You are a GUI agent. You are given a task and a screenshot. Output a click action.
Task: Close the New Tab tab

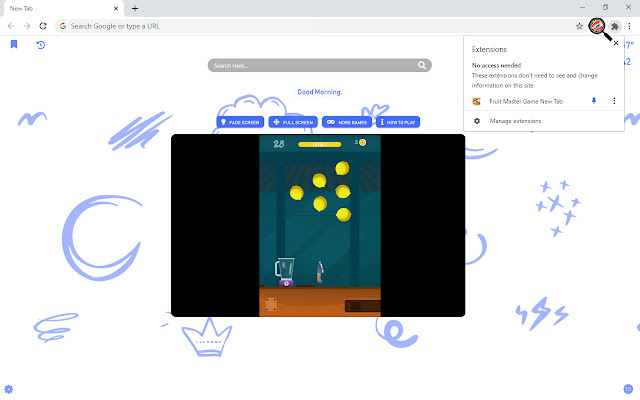pos(116,8)
